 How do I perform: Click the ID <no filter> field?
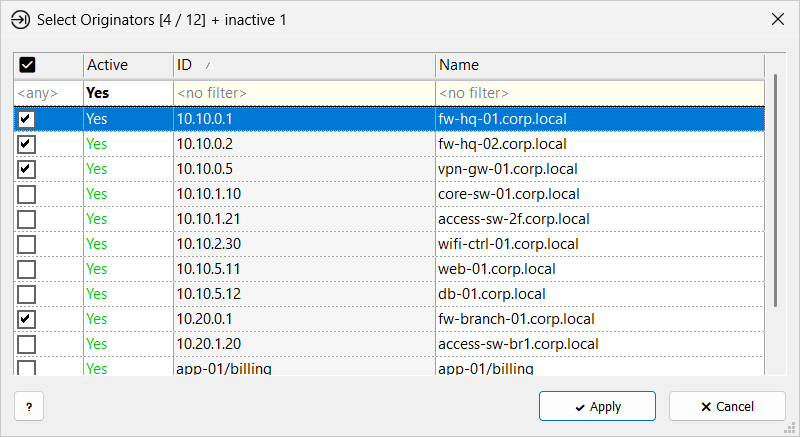[304, 93]
